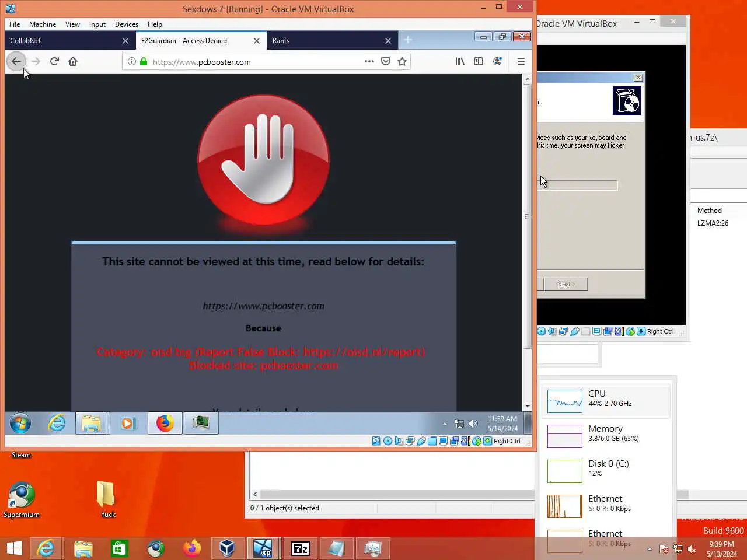Open VirtualBox Machine menu
The width and height of the screenshot is (747, 560).
43,24
